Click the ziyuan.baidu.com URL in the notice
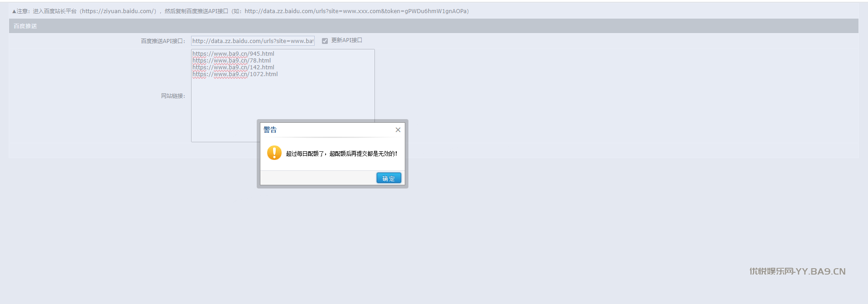The width and height of the screenshot is (868, 304). coord(119,11)
